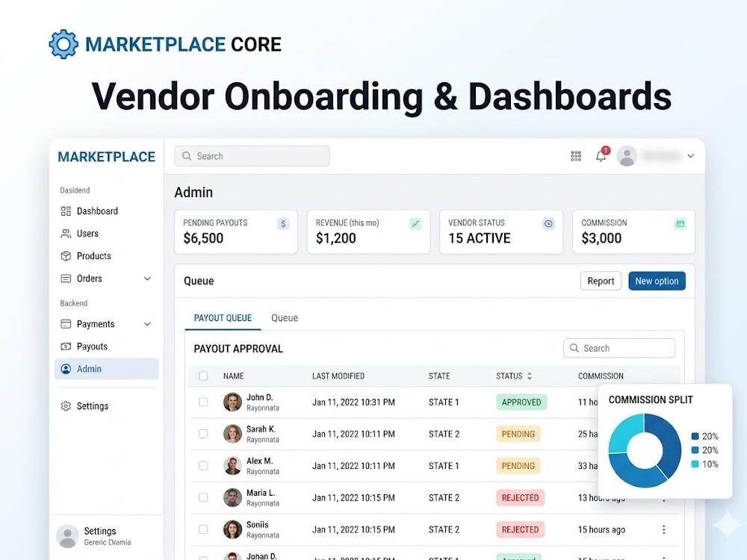Screen dimensions: 747x560
Task: Check the Soniis row checkbox
Action: tap(203, 529)
